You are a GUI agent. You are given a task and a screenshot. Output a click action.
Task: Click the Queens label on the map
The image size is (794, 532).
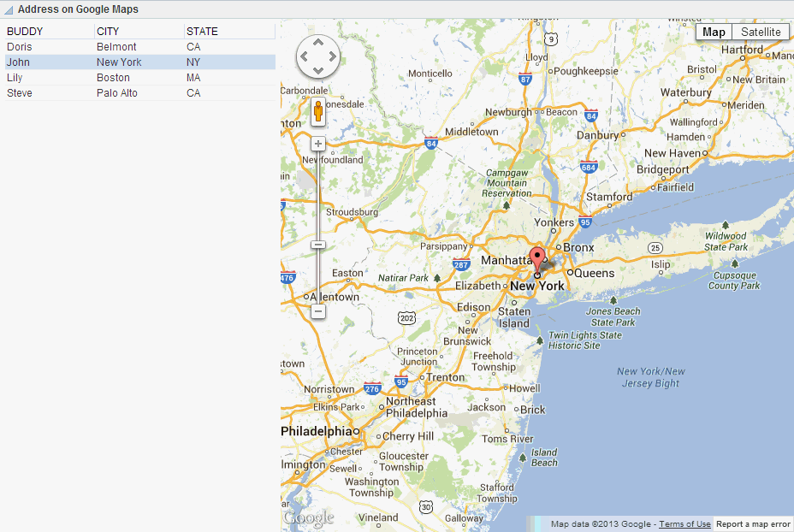(x=595, y=274)
